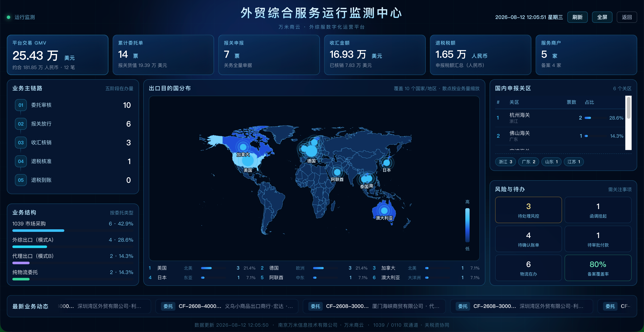Image resolution: width=644 pixels, height=332 pixels.
Task: Click the 国内申报关区 table scrollbar
Action: (628, 108)
